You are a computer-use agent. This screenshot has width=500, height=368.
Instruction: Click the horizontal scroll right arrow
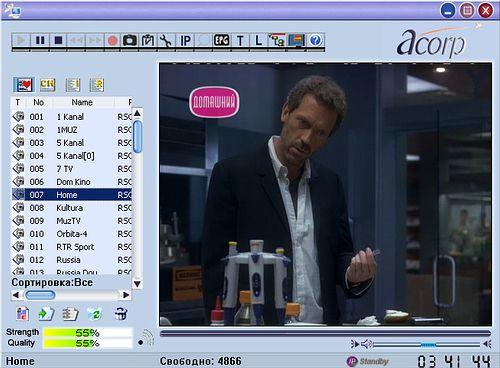[126, 295]
